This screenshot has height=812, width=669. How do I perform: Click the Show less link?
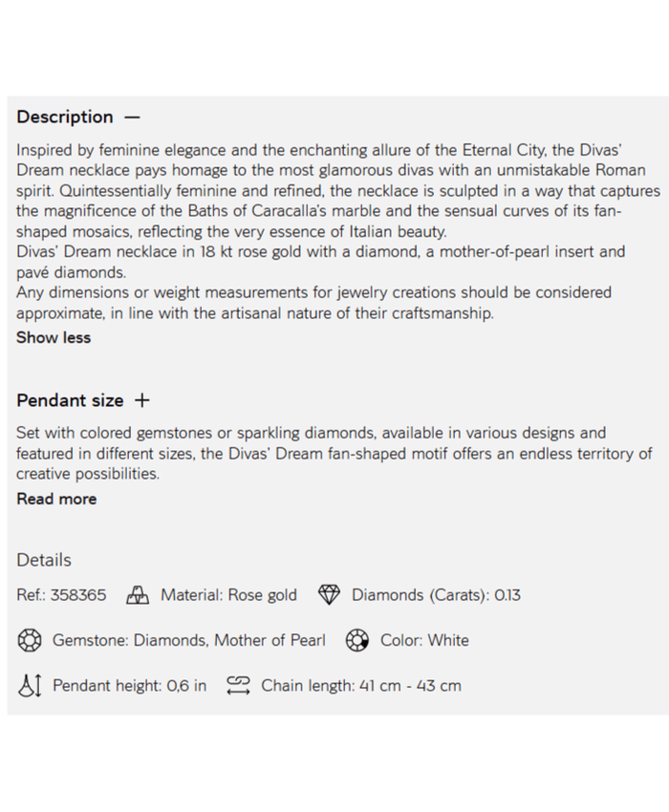tap(54, 337)
